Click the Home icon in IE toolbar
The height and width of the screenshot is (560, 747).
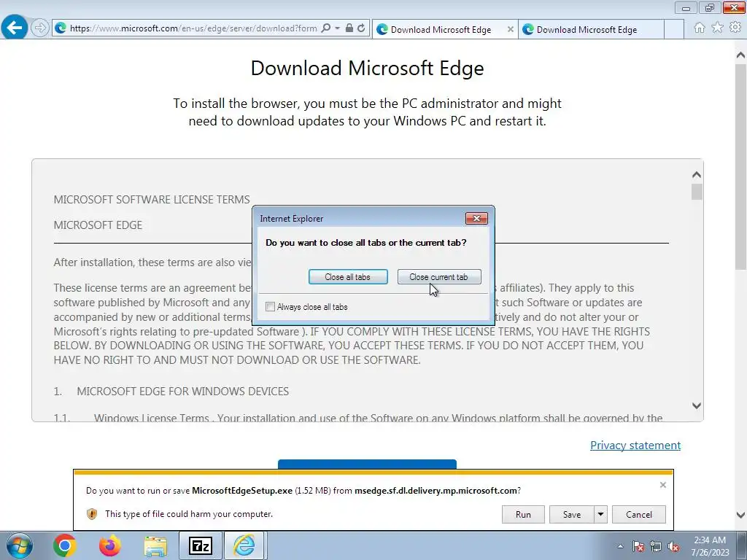coord(700,28)
